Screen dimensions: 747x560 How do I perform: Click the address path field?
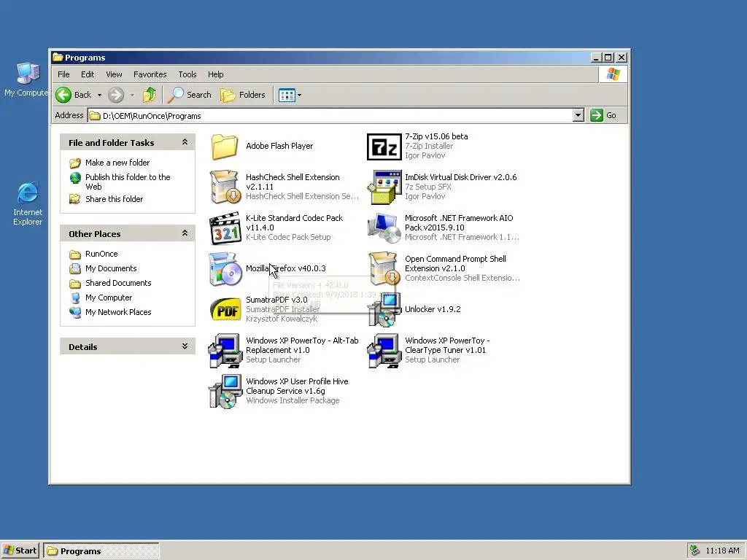(330, 116)
